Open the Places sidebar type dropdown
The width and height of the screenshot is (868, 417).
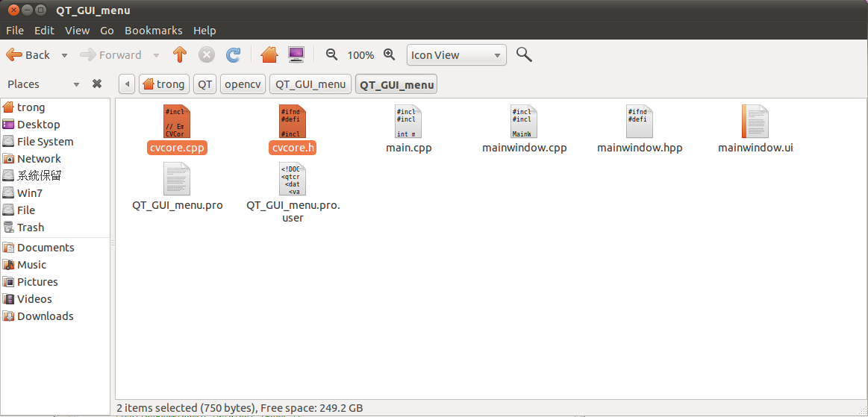click(x=77, y=84)
